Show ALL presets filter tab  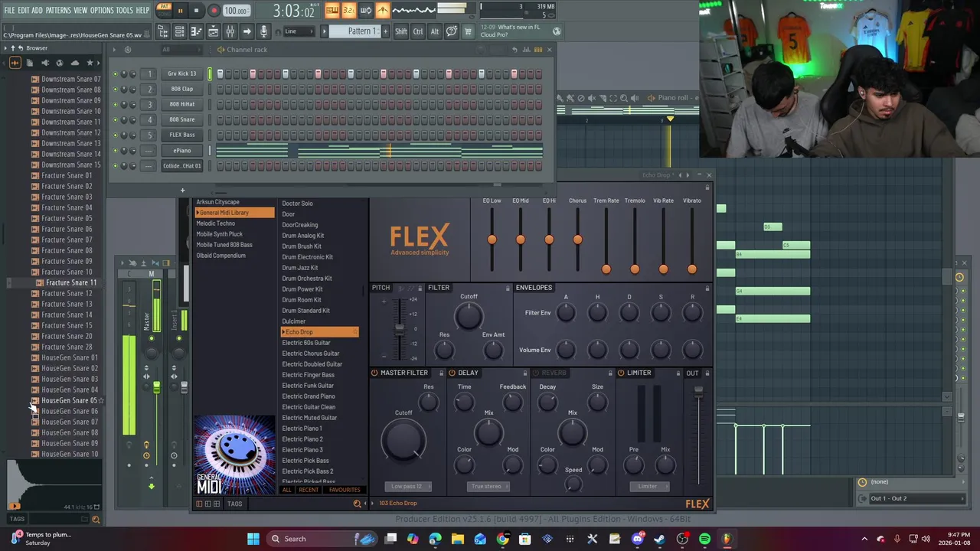tap(287, 490)
